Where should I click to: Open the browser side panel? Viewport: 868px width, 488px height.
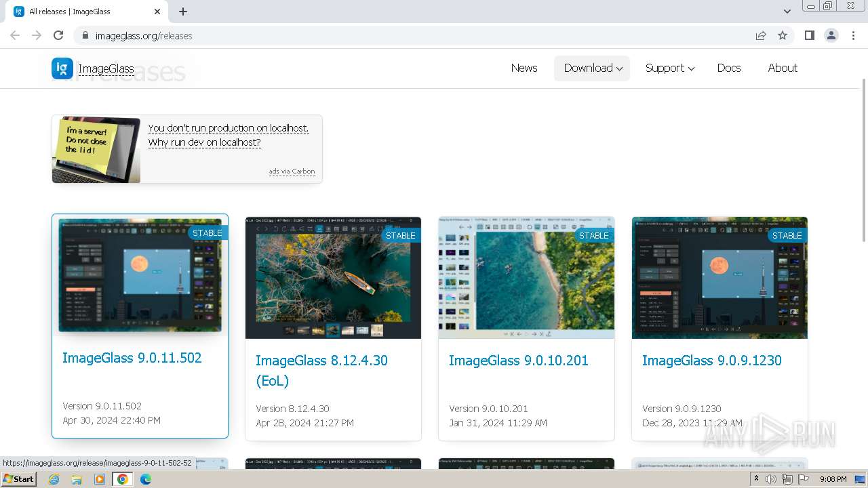(x=809, y=35)
